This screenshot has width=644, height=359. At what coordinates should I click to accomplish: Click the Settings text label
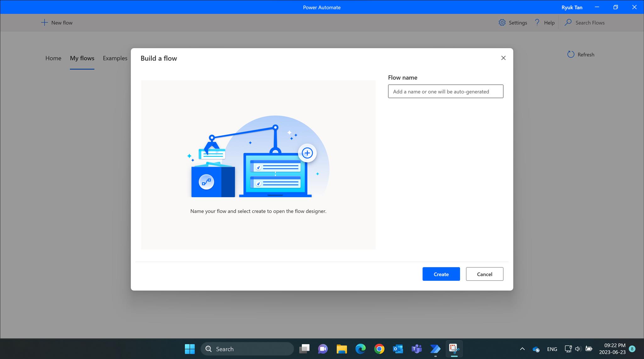(x=518, y=23)
